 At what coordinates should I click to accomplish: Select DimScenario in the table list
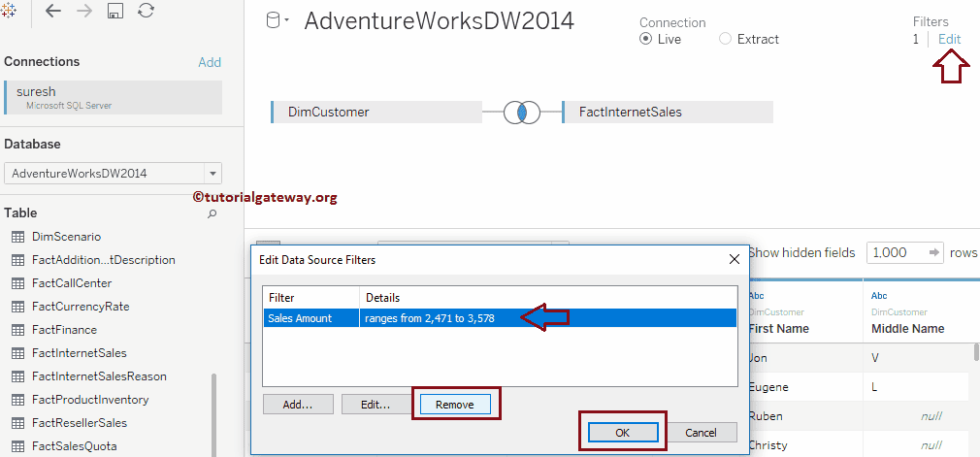click(66, 237)
